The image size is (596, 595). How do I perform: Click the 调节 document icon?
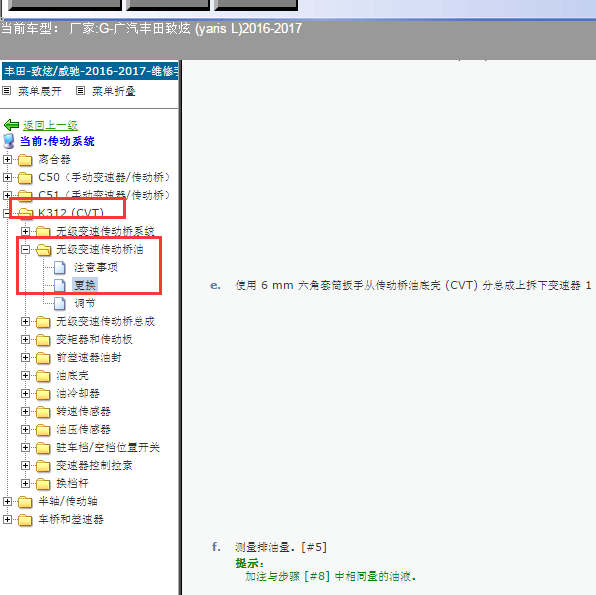coord(60,303)
